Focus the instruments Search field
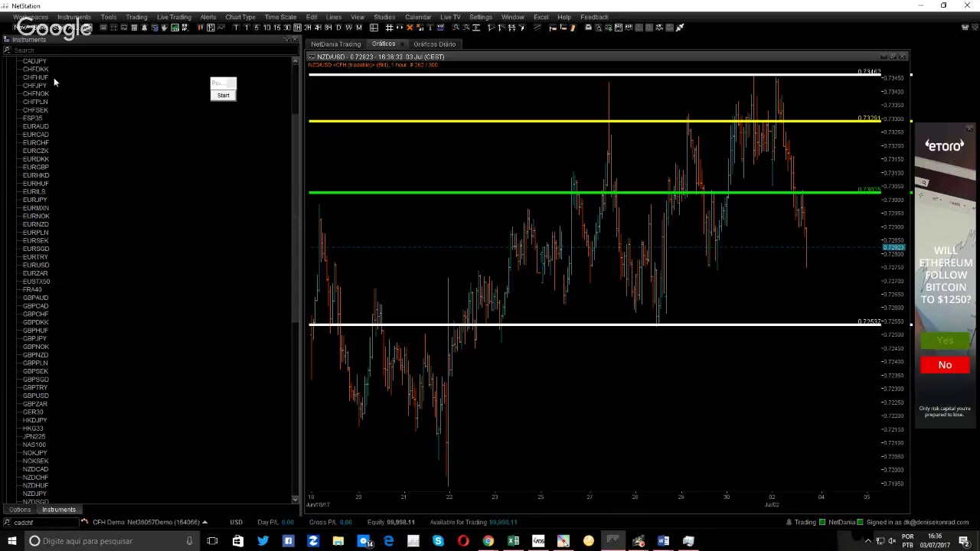Image resolution: width=980 pixels, height=551 pixels. pos(149,50)
